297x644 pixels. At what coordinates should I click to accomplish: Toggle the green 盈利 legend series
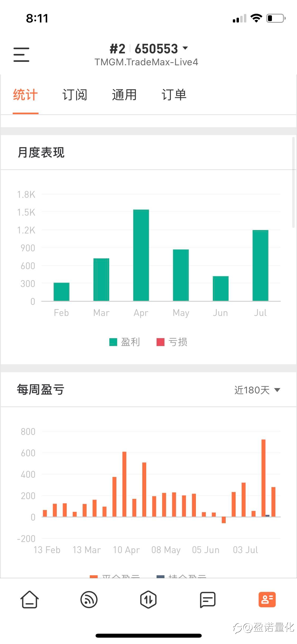point(125,342)
